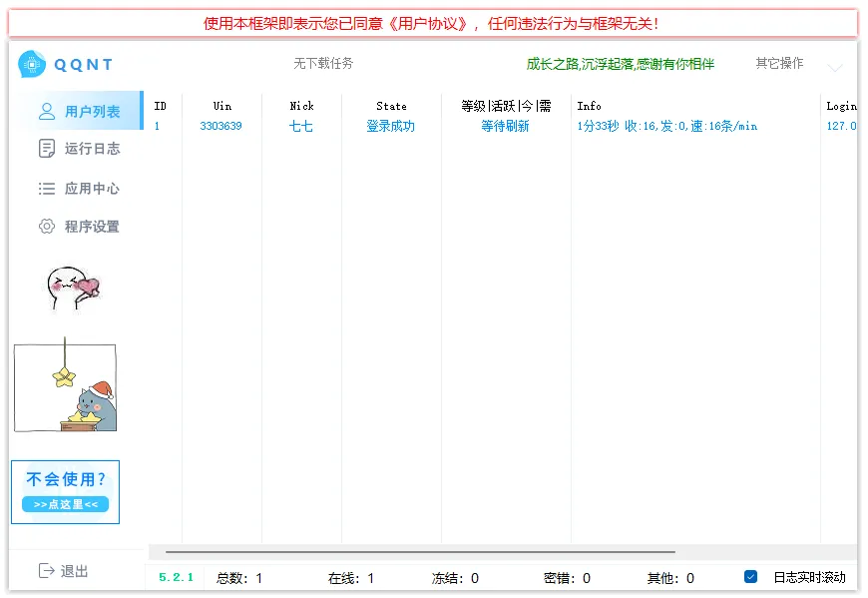Click the 登录成功 status cell
868x598 pixels.
[390, 127]
